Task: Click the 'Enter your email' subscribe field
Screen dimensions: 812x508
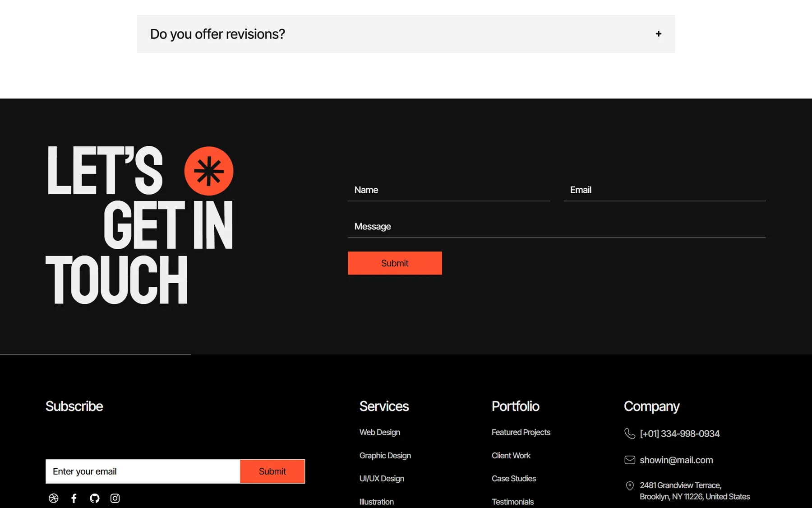Action: point(143,471)
